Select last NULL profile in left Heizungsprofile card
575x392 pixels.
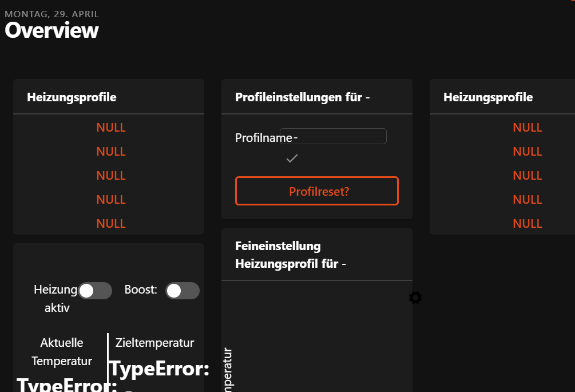click(111, 224)
